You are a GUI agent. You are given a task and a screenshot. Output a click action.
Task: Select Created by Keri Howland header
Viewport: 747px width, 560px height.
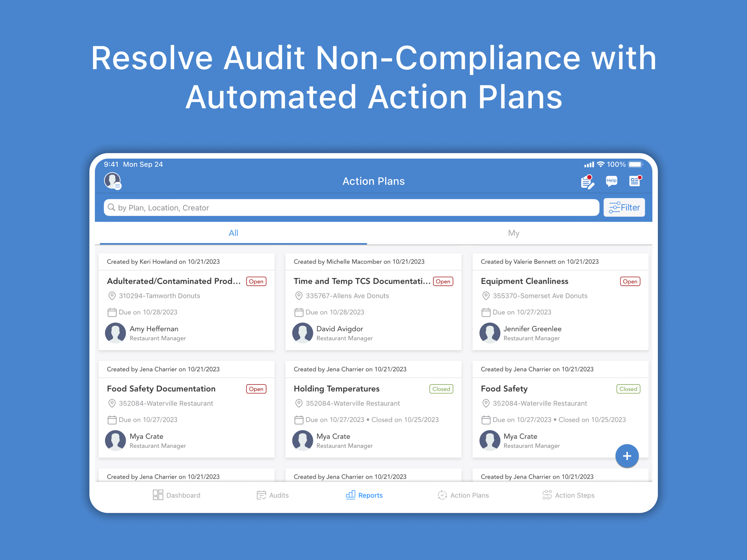pos(163,262)
